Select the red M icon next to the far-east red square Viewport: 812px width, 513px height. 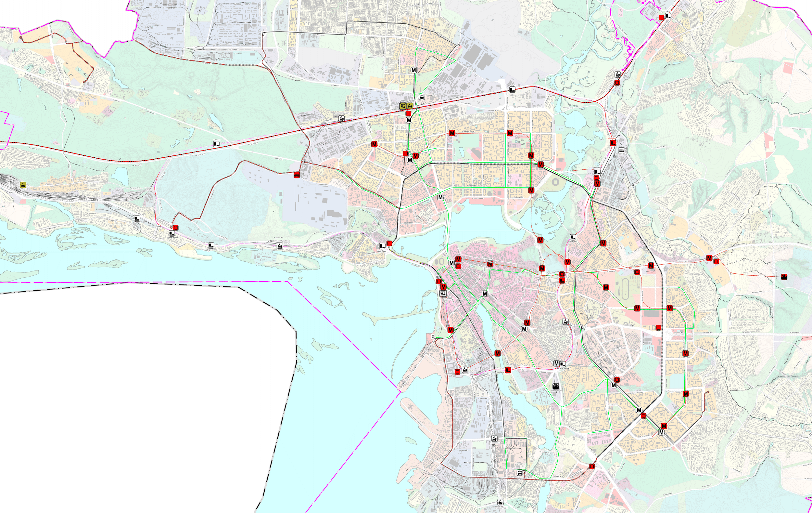coord(709,258)
